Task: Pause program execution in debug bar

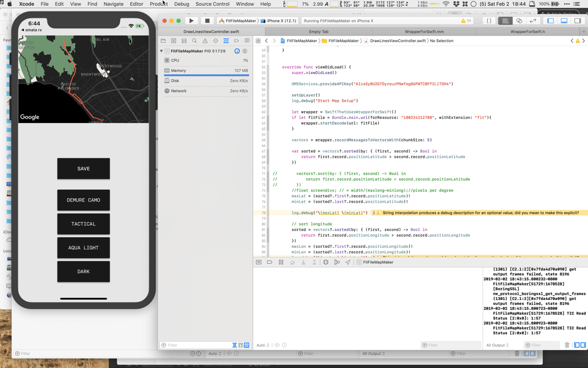Action: (281, 263)
